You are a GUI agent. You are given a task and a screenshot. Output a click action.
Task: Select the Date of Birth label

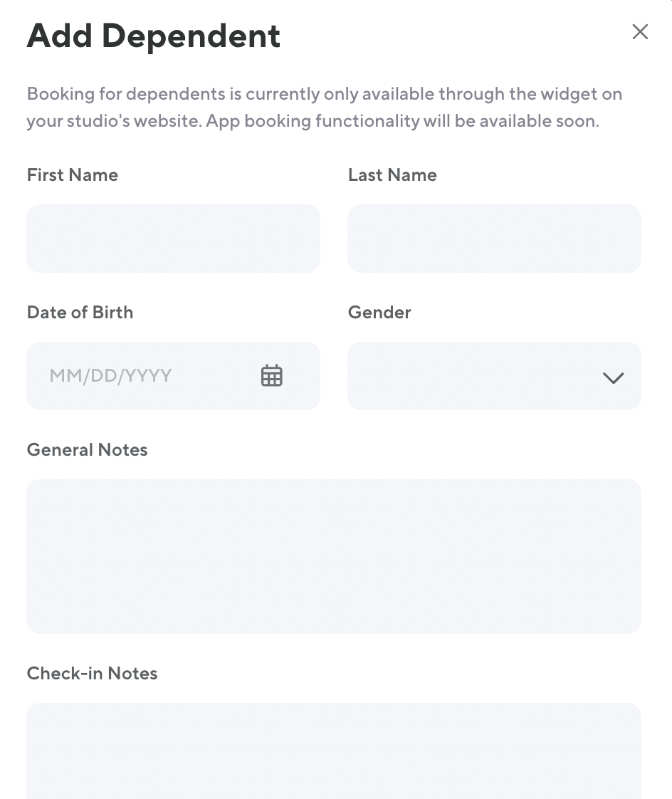[x=80, y=313]
